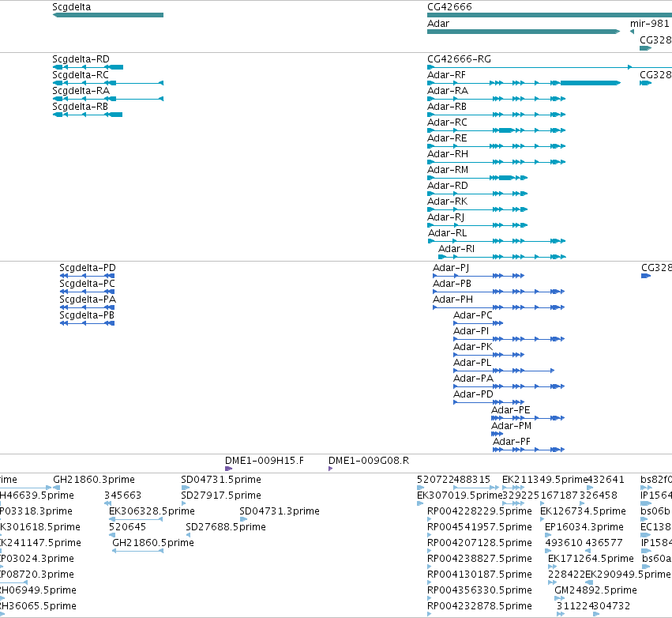Image resolution: width=672 pixels, height=618 pixels.
Task: Select transcript Adar-RA
Action: click(496, 99)
